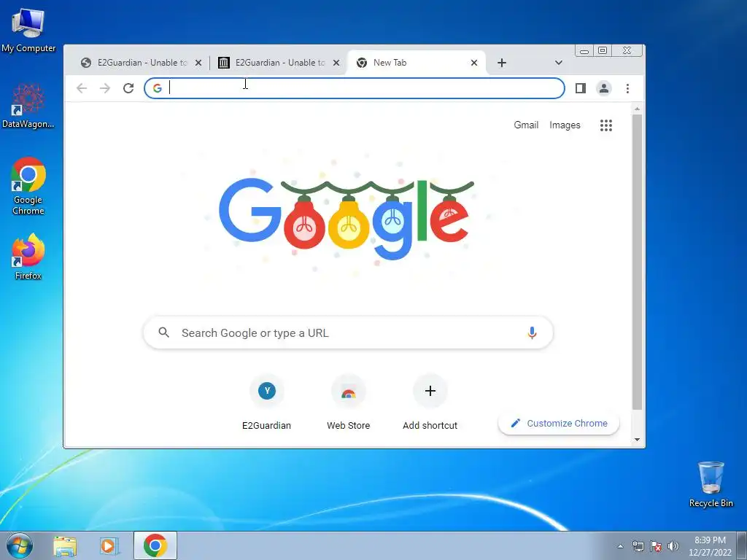Screen dimensions: 747x560
Task: Select the New Tab tab
Action: pyautogui.click(x=417, y=63)
